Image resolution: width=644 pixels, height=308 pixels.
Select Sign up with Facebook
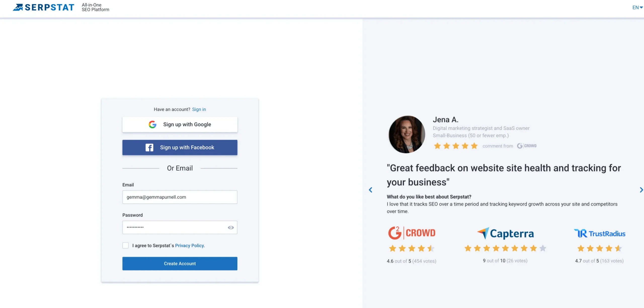(180, 147)
